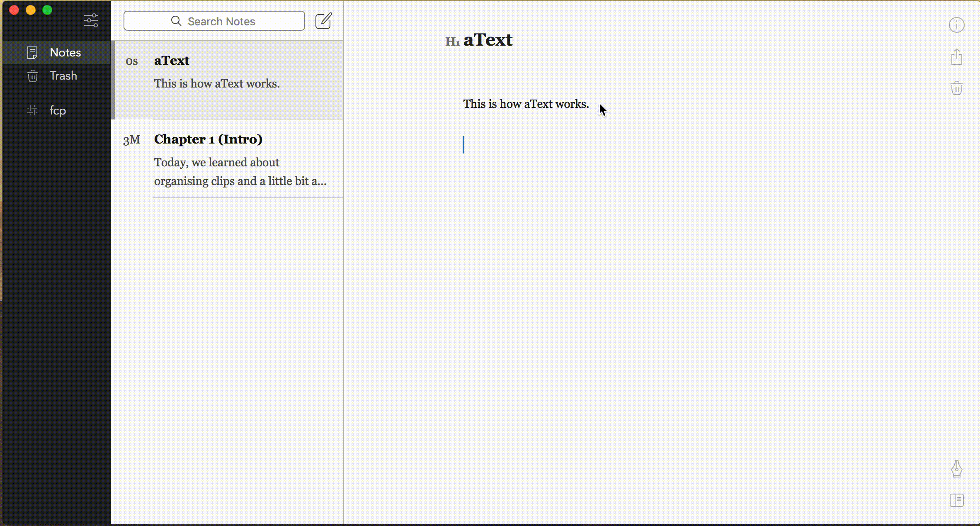
Task: Expand the os notes group label
Action: pos(131,60)
